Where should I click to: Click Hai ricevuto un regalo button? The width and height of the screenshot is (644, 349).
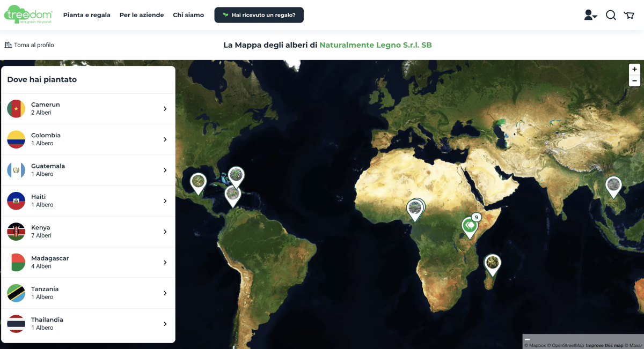click(259, 15)
